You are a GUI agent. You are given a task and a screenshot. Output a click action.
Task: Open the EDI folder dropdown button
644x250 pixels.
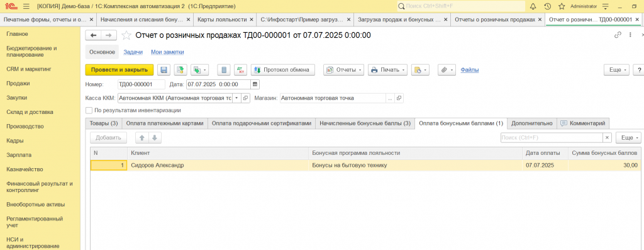coord(419,70)
